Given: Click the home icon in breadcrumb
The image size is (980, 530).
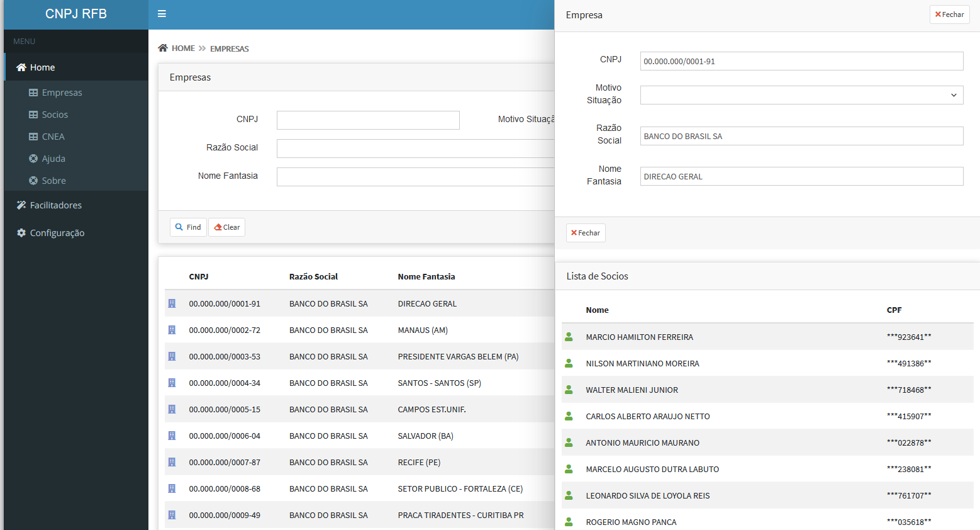Looking at the screenshot, I should click(x=163, y=48).
